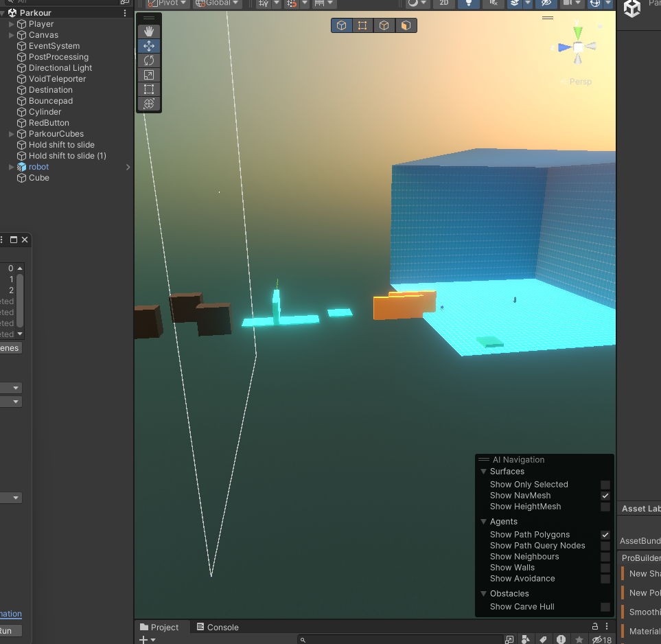Open robot prefab via right chevron
The width and height of the screenshot is (661, 644).
(128, 167)
